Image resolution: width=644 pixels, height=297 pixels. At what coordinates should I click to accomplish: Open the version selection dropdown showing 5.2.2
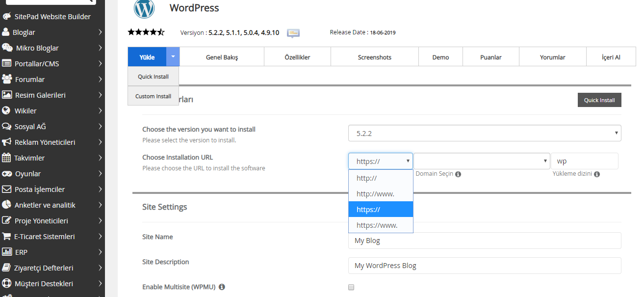pyautogui.click(x=485, y=133)
